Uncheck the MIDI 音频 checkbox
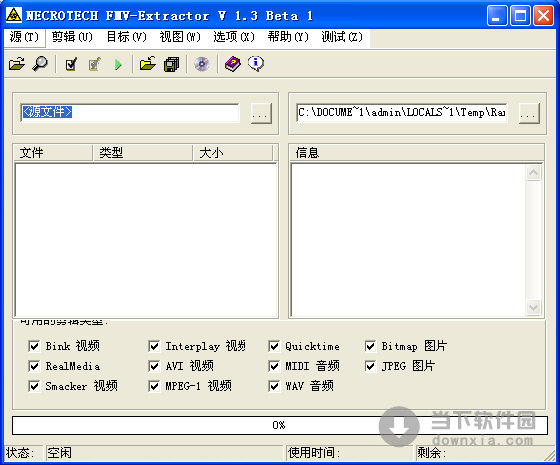Screen dimensions: 560x465 pyautogui.click(x=274, y=366)
